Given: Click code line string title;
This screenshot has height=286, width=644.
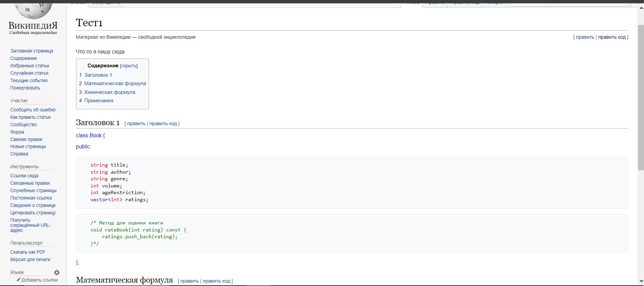Looking at the screenshot, I should 109,165.
